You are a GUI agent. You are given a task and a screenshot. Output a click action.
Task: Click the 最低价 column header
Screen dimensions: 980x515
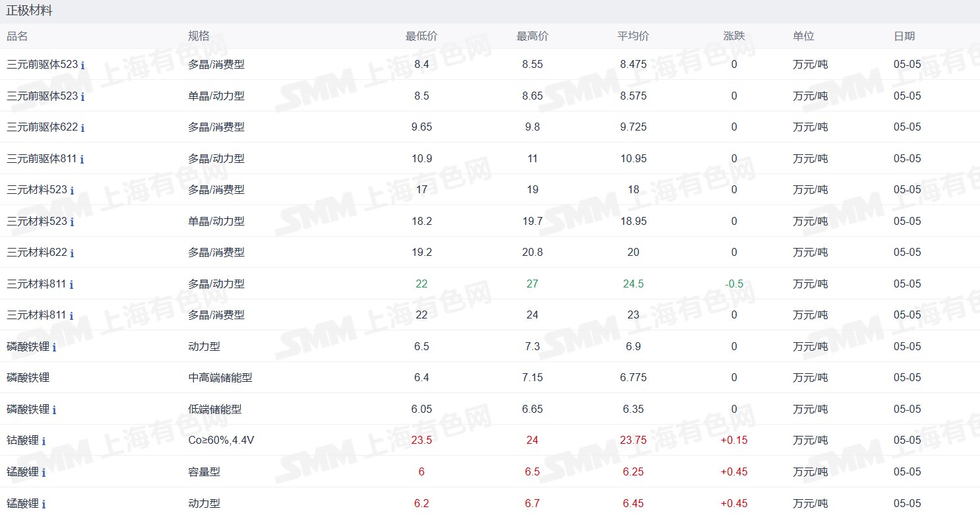tap(421, 36)
